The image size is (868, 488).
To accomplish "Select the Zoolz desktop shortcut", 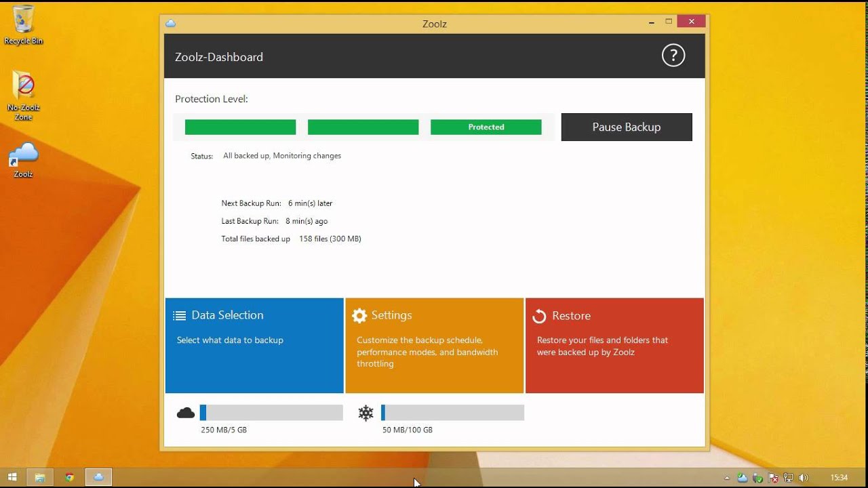I will point(24,160).
